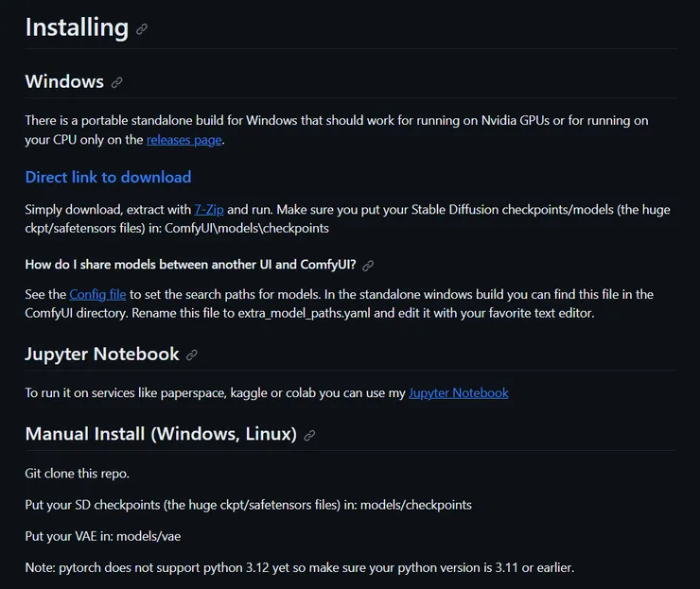Open the releases page link

click(184, 140)
